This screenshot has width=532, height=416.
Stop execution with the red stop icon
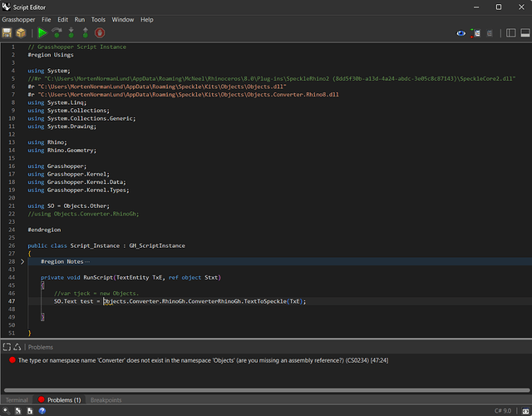[x=100, y=33]
